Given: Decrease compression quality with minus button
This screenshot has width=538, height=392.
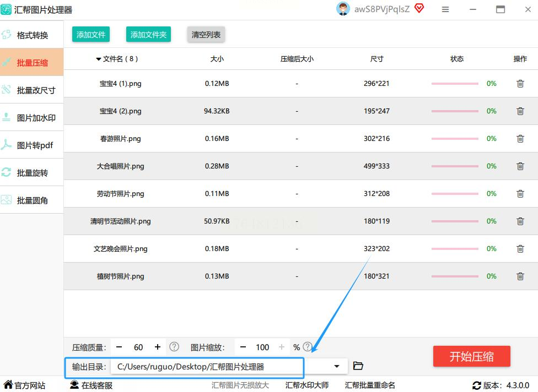Looking at the screenshot, I should [119, 347].
